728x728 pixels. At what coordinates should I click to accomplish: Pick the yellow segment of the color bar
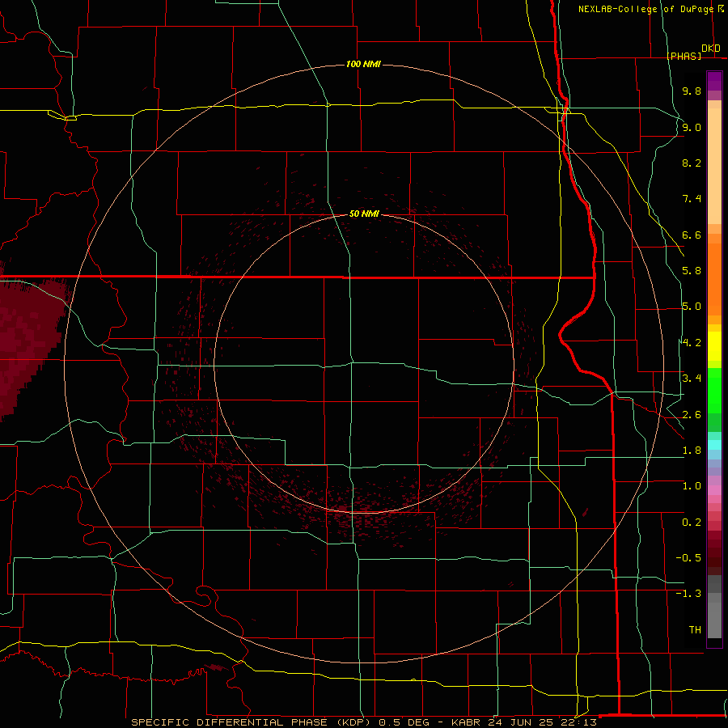coord(714,346)
